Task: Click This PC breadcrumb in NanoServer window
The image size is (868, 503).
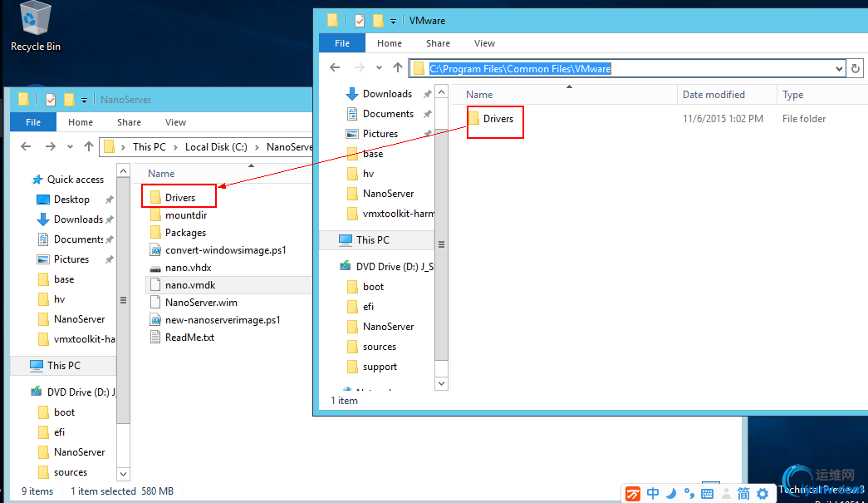Action: click(149, 147)
